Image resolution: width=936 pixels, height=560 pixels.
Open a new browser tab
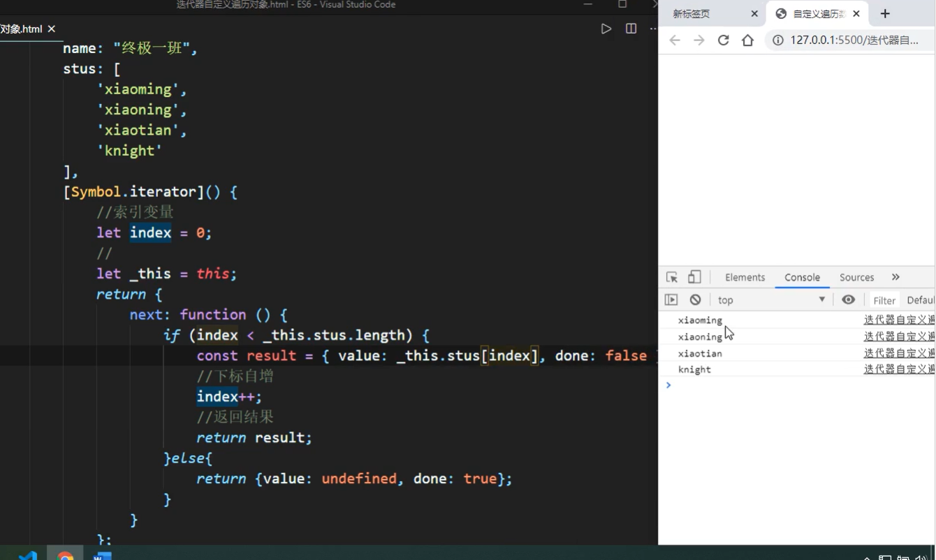coord(885,14)
